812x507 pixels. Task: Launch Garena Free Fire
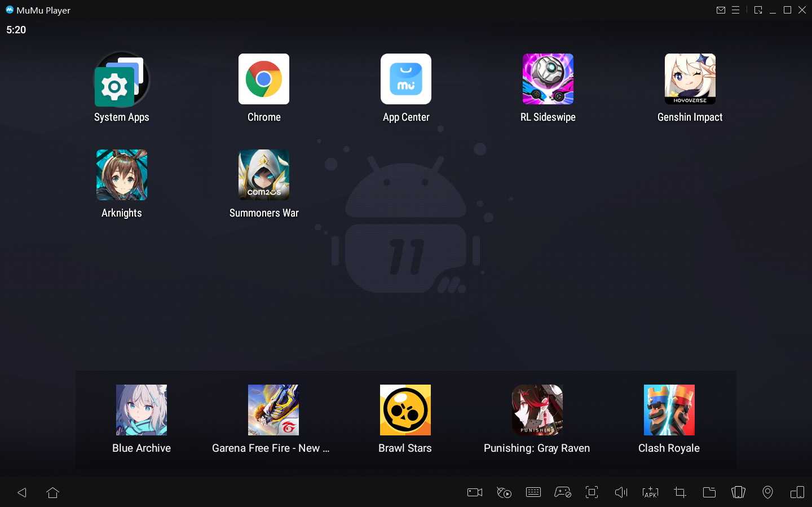(273, 410)
